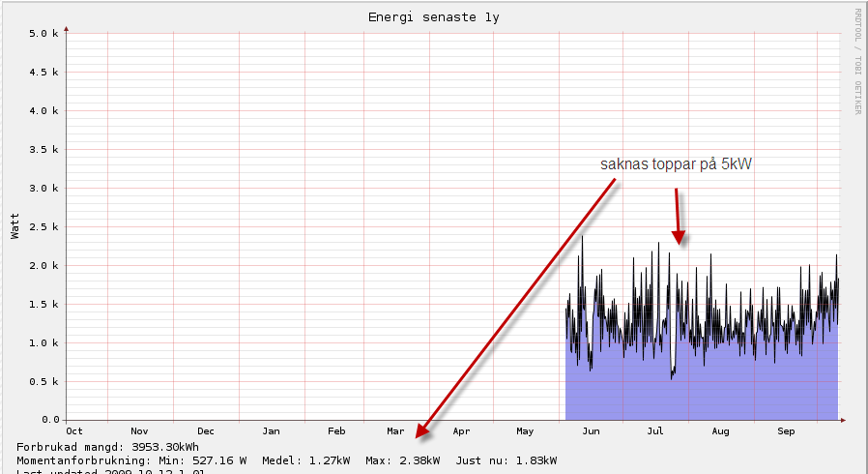868x474 pixels.
Task: Click the "Oct" label on the x-axis
Action: (74, 431)
